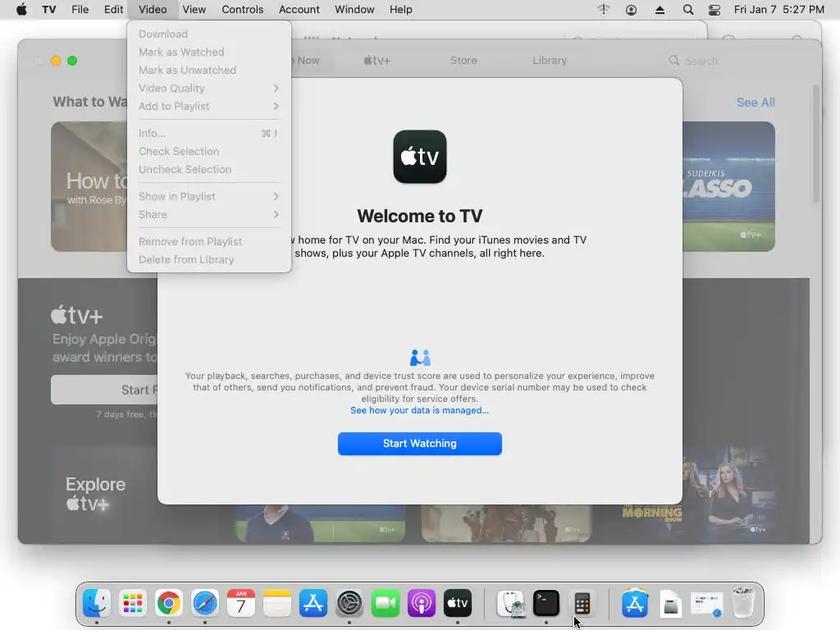Close the open Video menu
The image size is (840, 630).
click(x=153, y=10)
